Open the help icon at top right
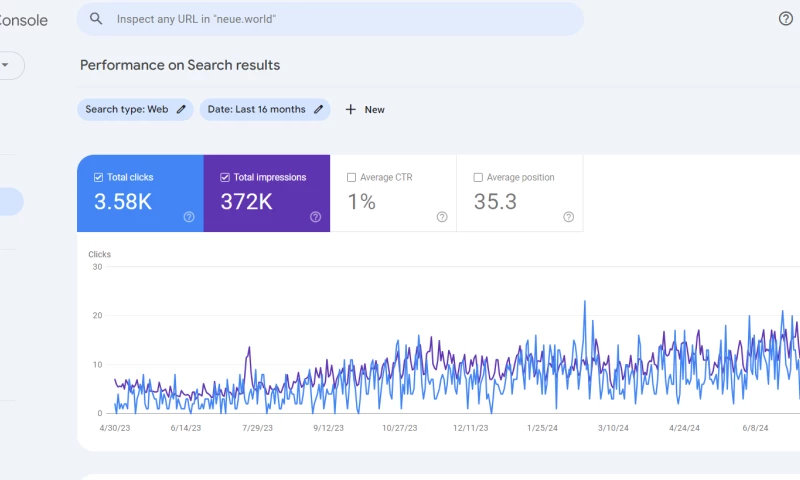Screen dimensions: 800x480 (785, 19)
